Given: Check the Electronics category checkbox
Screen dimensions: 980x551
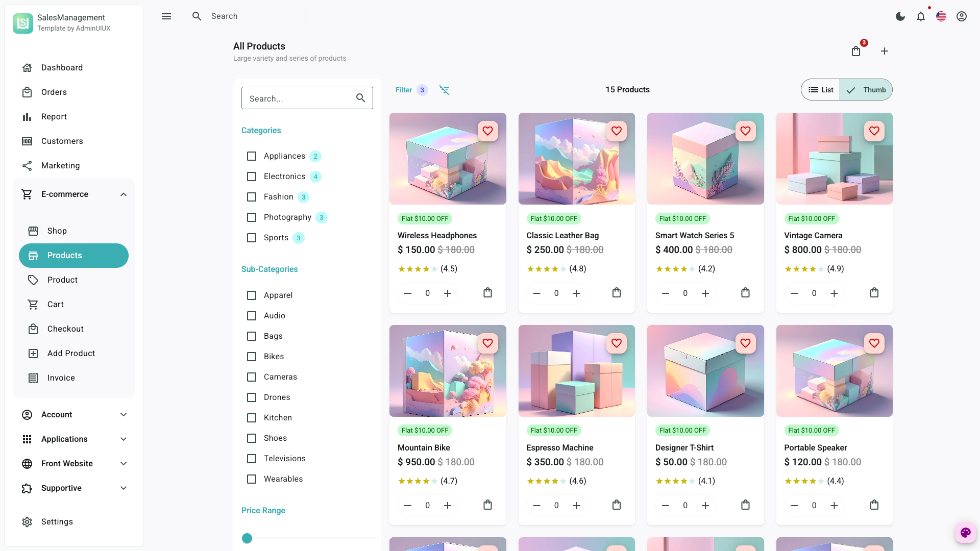Looking at the screenshot, I should 252,177.
